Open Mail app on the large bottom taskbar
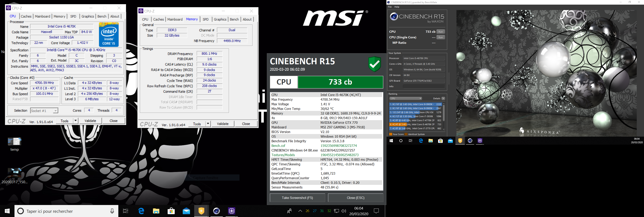This screenshot has height=217, width=644. click(186, 211)
